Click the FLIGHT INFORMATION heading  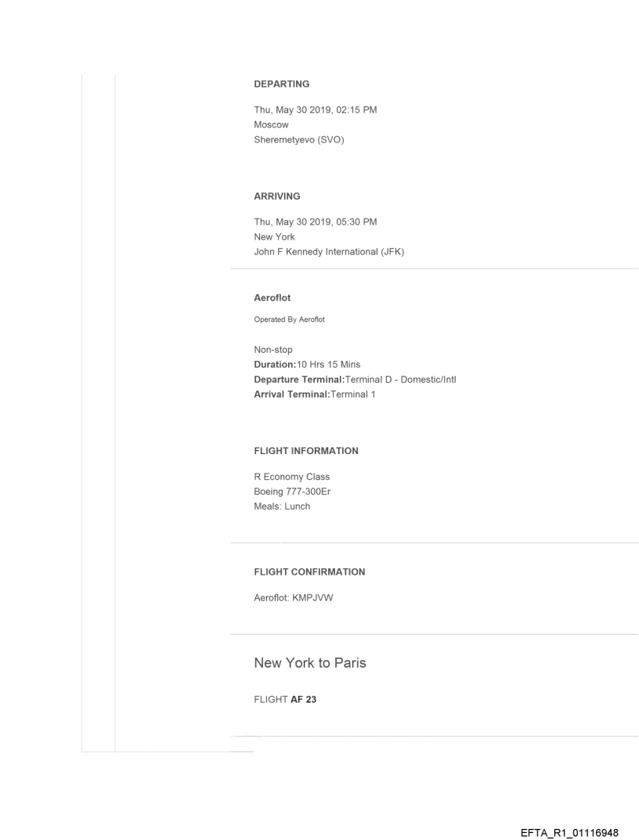306,451
